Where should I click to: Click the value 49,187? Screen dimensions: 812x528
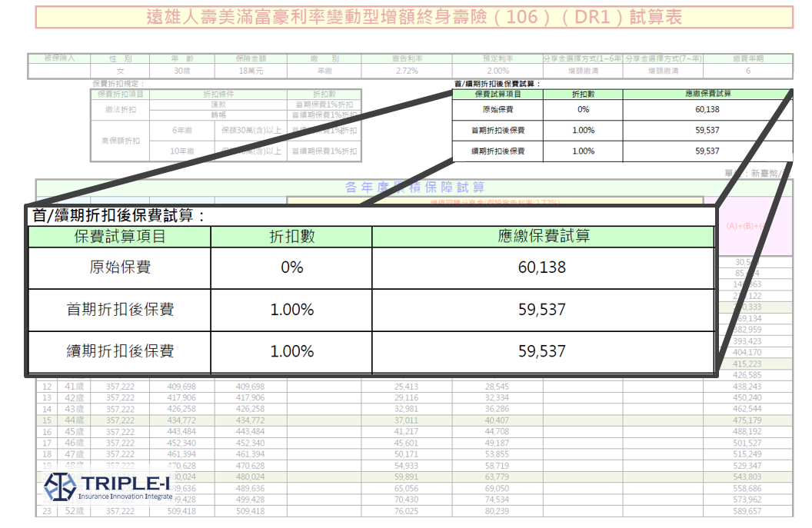point(498,443)
